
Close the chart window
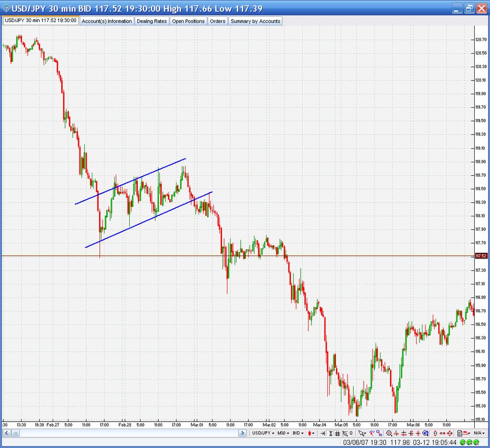click(481, 9)
